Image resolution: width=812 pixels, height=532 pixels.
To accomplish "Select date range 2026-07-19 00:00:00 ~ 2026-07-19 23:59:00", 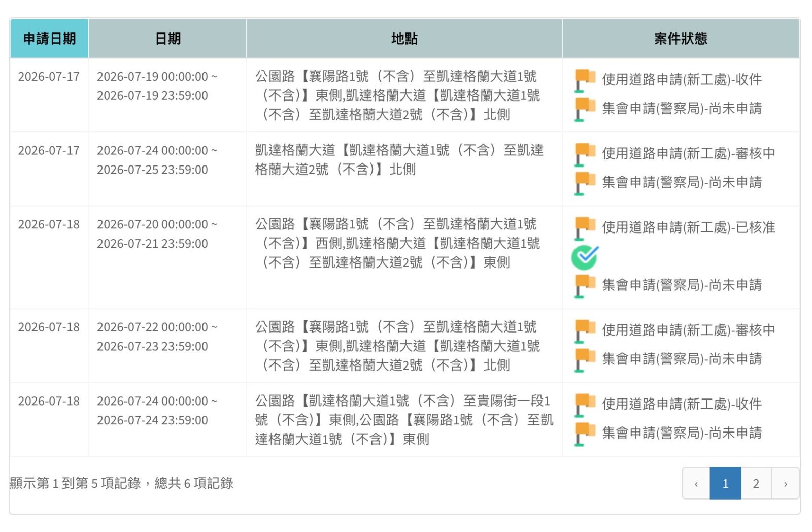I will pyautogui.click(x=157, y=86).
